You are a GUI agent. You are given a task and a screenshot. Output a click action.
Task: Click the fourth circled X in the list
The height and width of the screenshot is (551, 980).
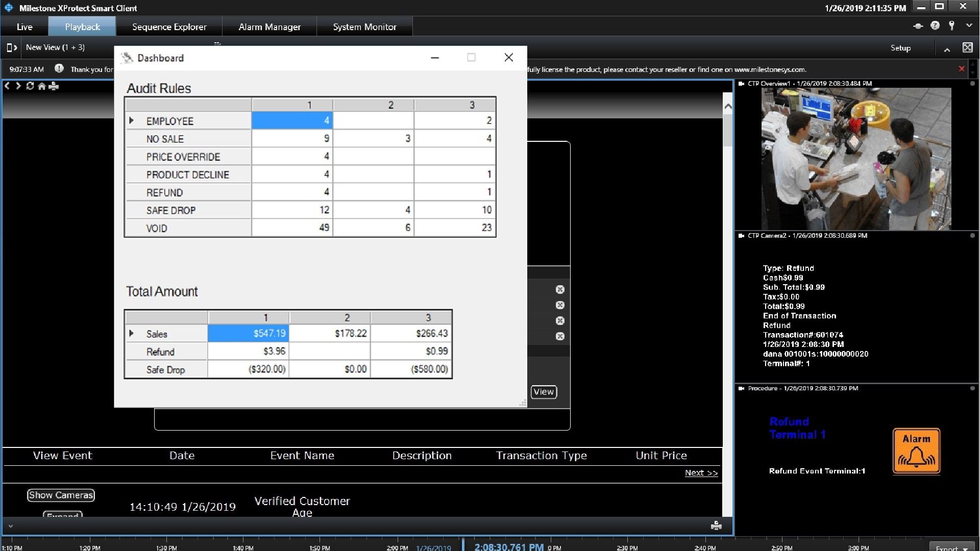pyautogui.click(x=560, y=336)
